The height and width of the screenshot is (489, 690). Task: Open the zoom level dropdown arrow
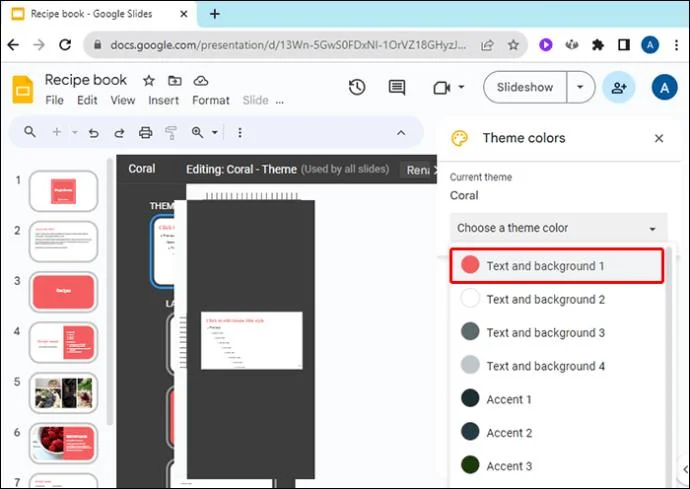(215, 132)
